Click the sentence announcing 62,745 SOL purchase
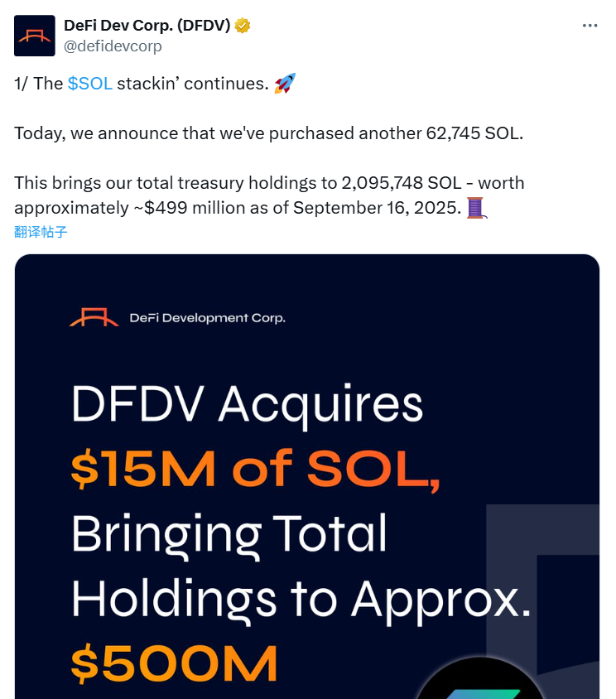616x699 pixels. [269, 133]
